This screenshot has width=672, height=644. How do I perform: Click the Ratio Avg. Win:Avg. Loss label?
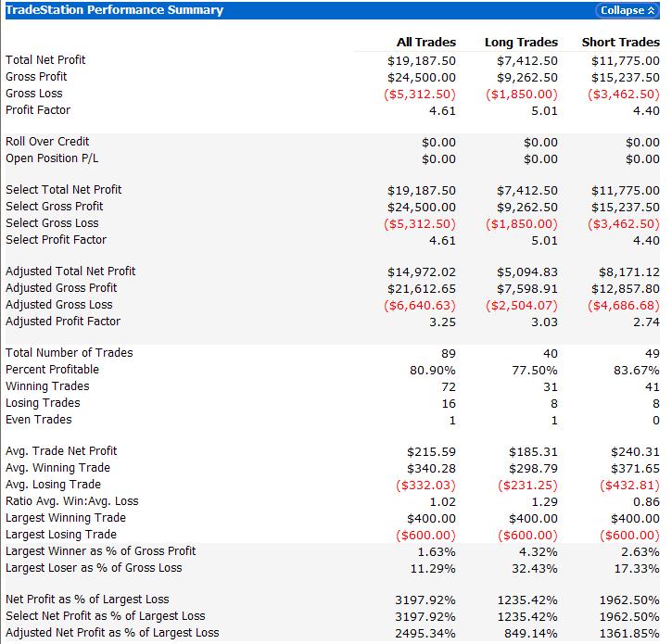pos(72,501)
